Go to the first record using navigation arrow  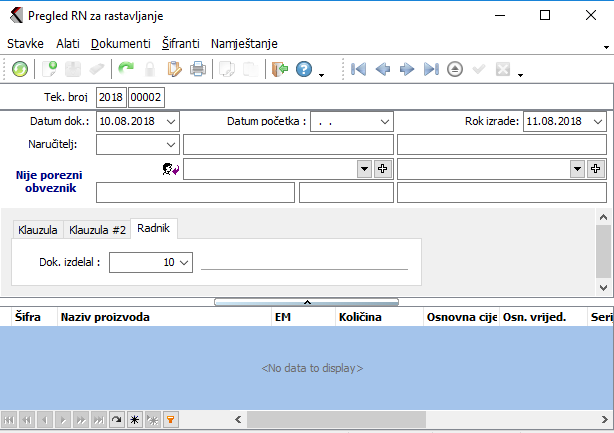pyautogui.click(x=358, y=70)
